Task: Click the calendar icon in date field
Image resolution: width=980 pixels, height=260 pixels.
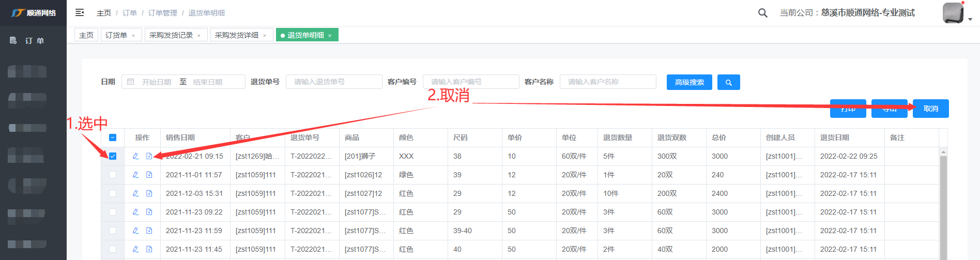Action: (131, 82)
